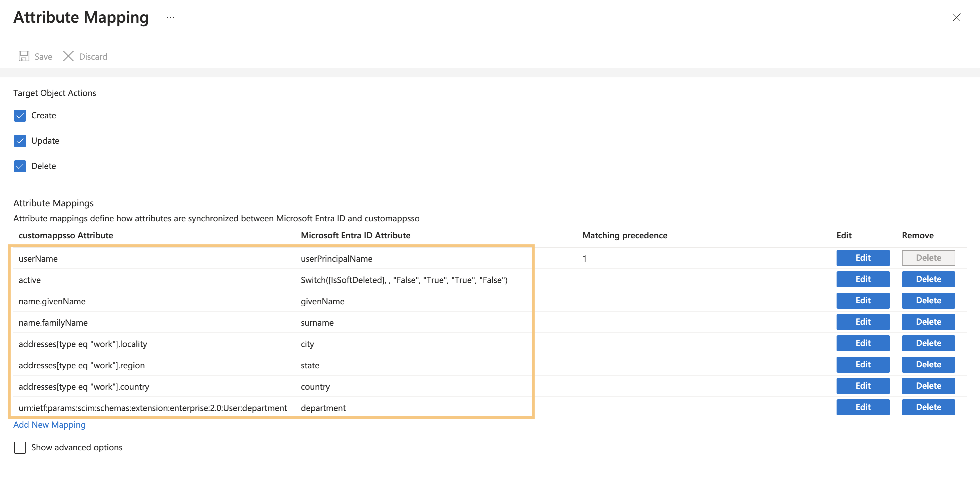Delete the work region address mapping
The image size is (980, 486).
point(928,364)
